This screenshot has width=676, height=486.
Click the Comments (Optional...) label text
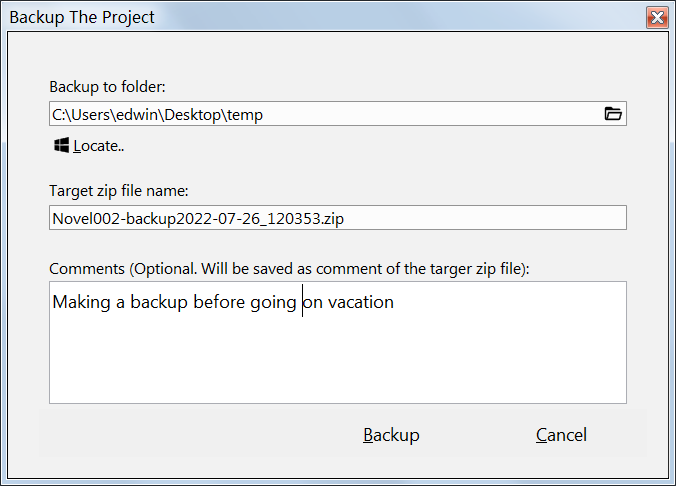pyautogui.click(x=289, y=269)
